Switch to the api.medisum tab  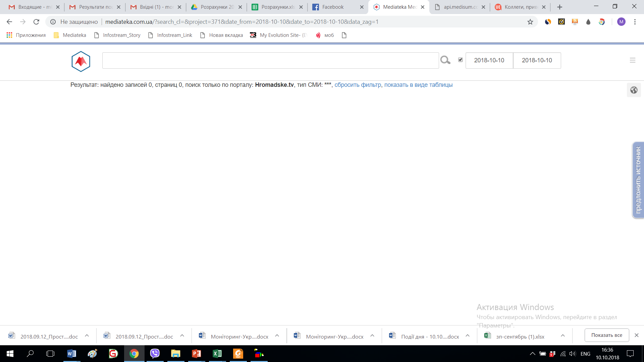460,7
